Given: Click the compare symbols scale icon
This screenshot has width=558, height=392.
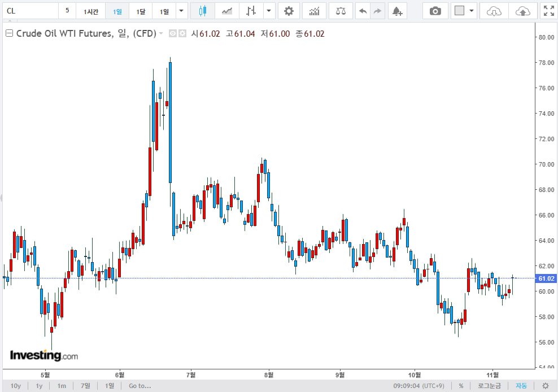Looking at the screenshot, I should [341, 11].
